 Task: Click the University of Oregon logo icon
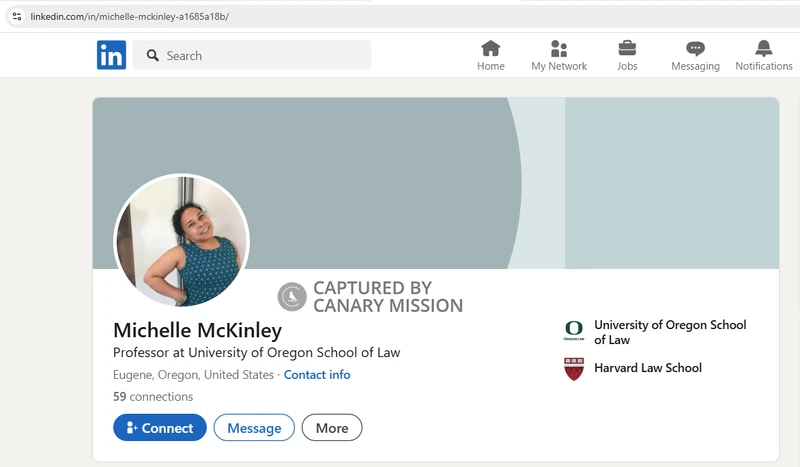point(574,331)
